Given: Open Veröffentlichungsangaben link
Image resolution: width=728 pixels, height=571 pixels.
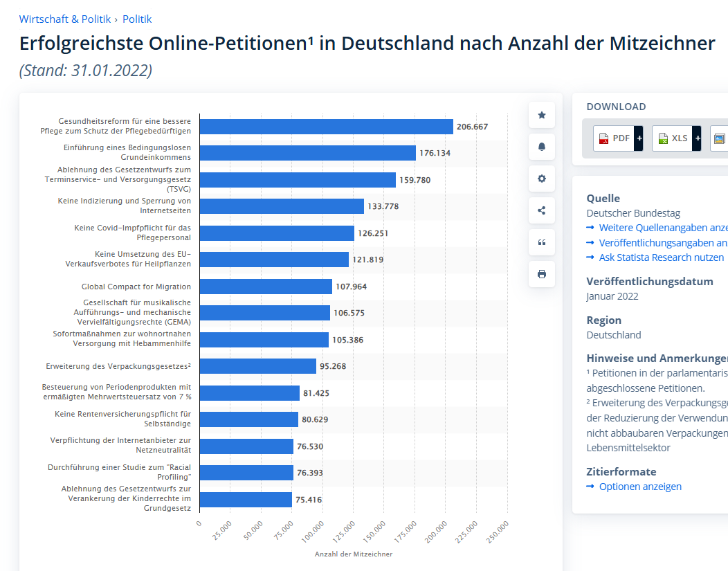Looking at the screenshot, I should pyautogui.click(x=663, y=243).
